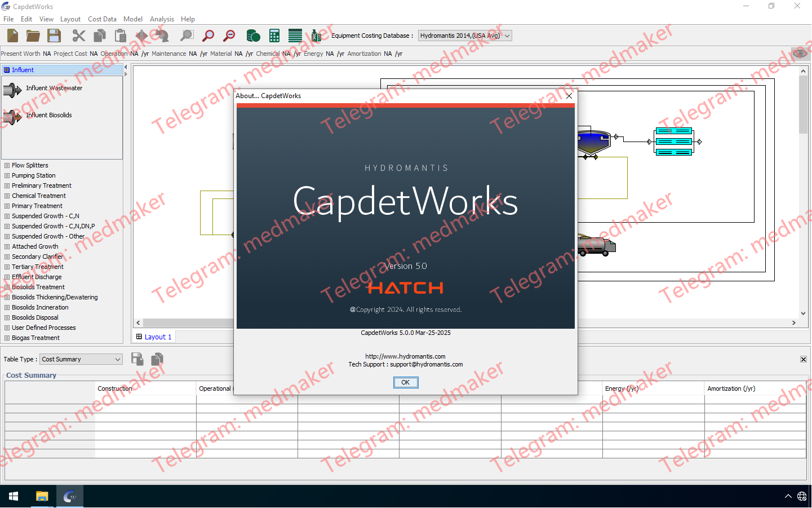Toggle the eye visibility icon near Amortization bar
812x508 pixels.
tap(800, 53)
